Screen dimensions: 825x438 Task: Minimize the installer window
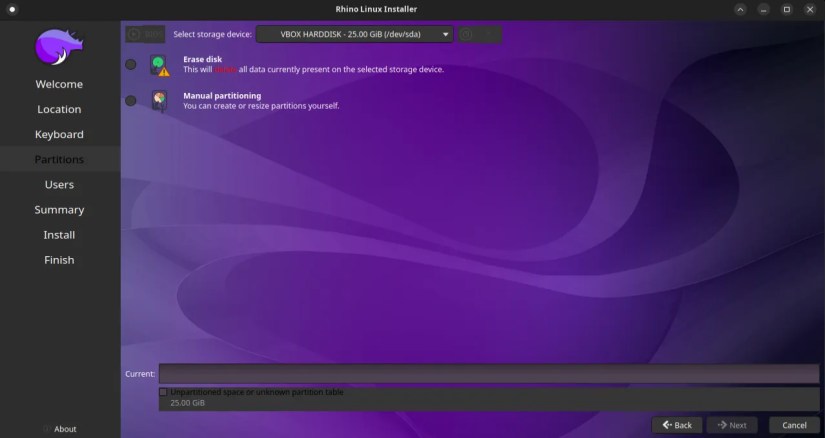763,9
